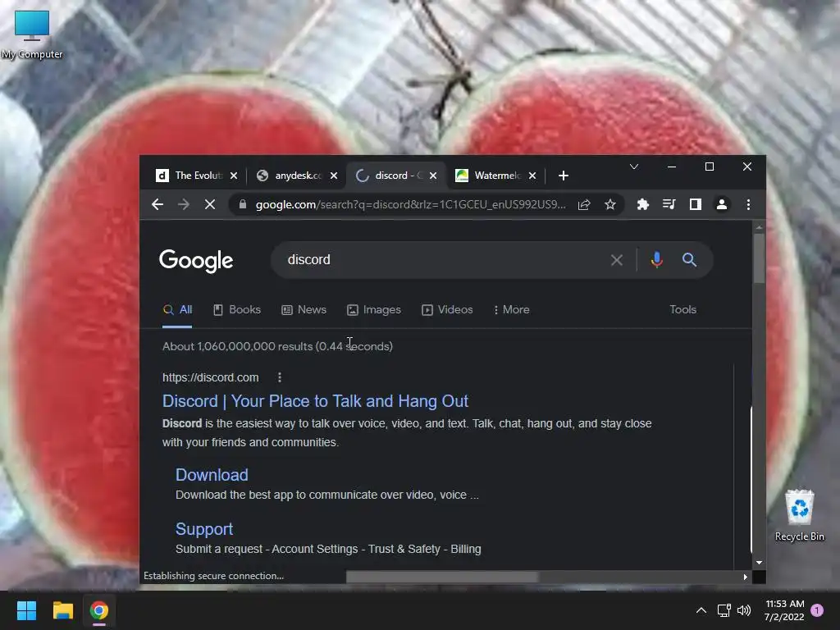Select the Books results tab
The image size is (840, 630).
click(237, 310)
